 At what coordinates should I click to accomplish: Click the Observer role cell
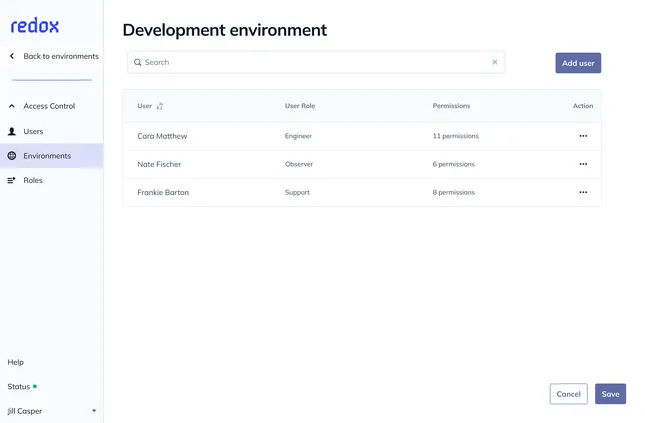(x=299, y=164)
